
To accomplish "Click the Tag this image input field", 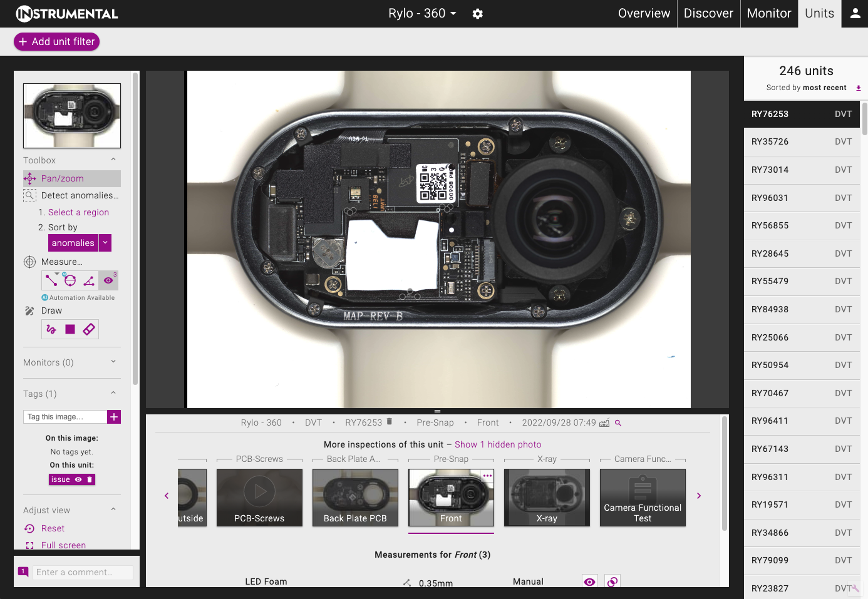I will coord(65,417).
